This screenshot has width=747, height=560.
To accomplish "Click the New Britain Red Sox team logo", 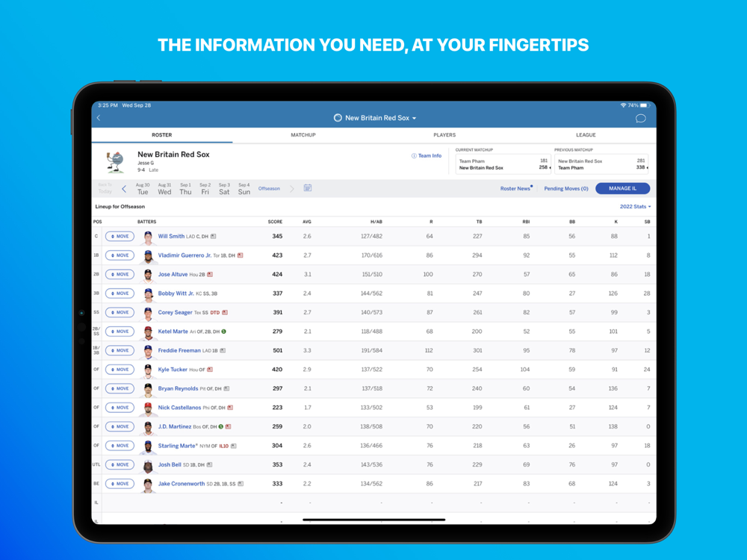I will click(115, 162).
